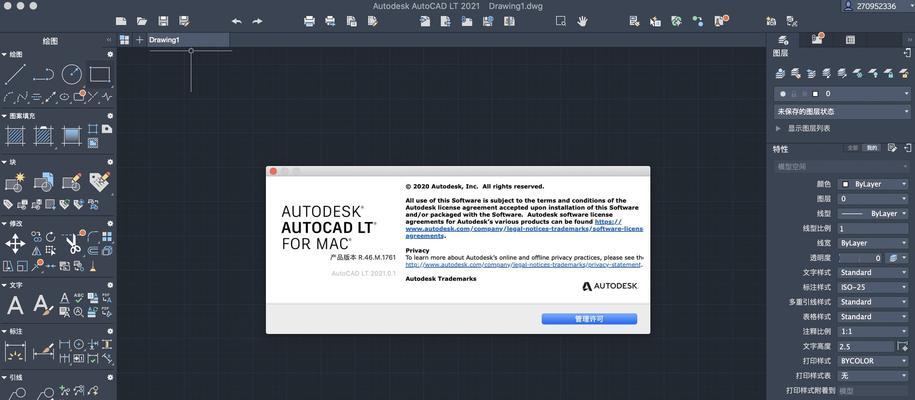Screen dimensions: 915x400
Task: Click the drawing grid view icon beside tabs
Action: point(124,40)
